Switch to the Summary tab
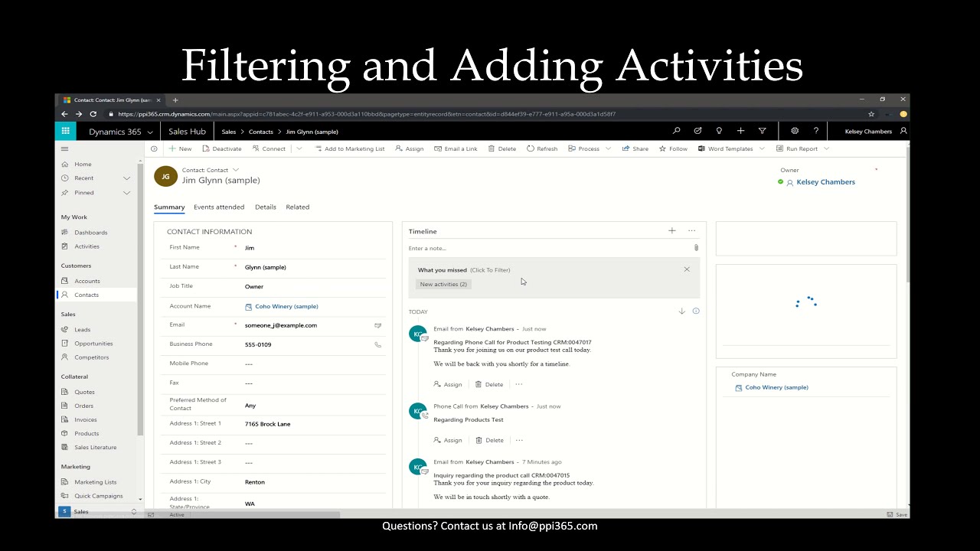 pos(169,207)
